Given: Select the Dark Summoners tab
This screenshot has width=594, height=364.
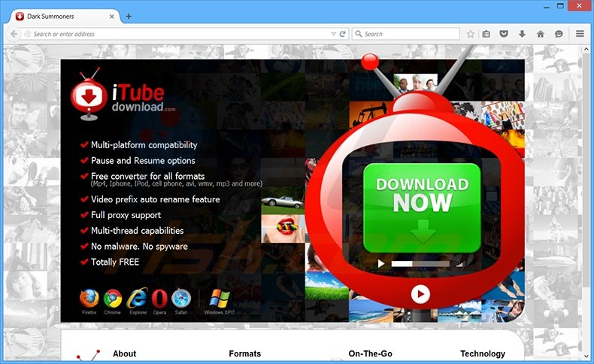Looking at the screenshot, I should [65, 17].
